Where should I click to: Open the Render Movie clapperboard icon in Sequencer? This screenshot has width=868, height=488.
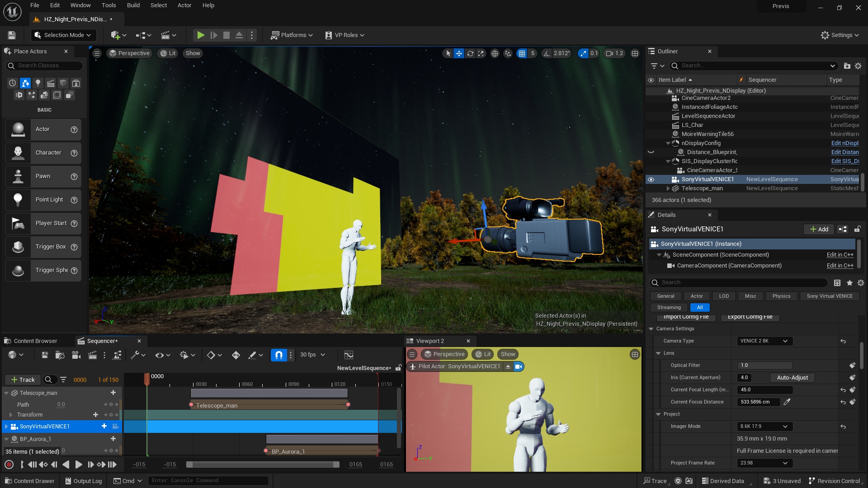(92, 355)
